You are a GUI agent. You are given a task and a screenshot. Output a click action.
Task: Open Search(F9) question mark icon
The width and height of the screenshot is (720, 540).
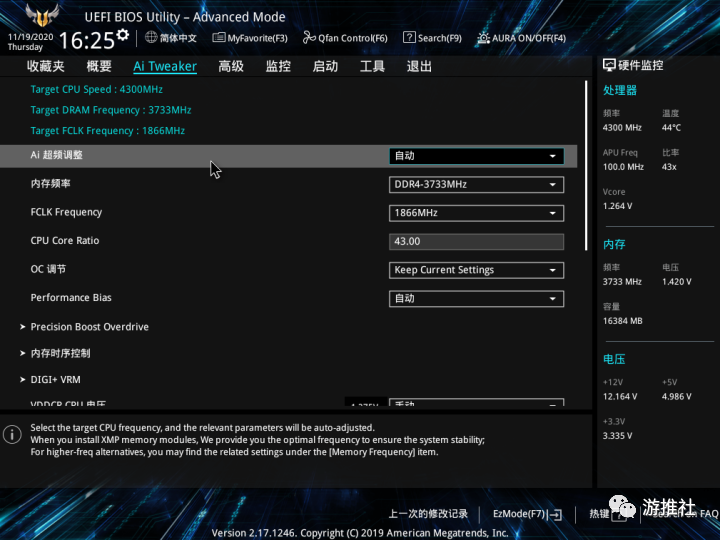pyautogui.click(x=409, y=37)
